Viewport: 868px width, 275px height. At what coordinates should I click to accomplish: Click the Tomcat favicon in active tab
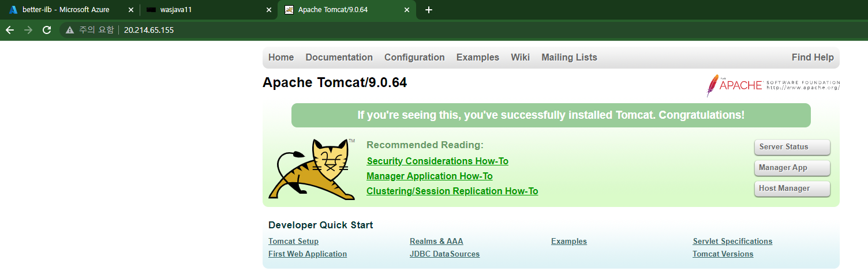click(x=289, y=10)
